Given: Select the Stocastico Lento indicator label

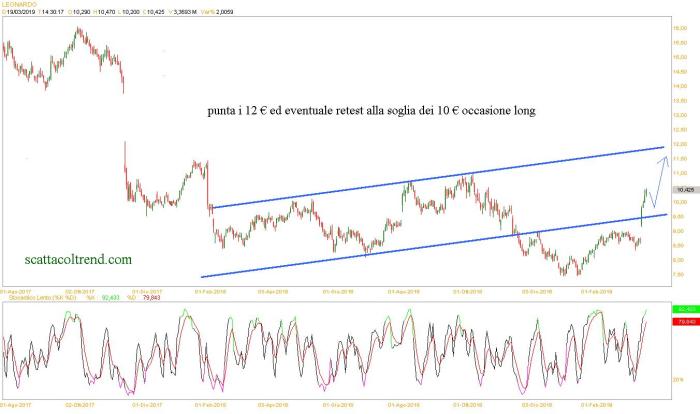Looking at the screenshot, I should tap(42, 297).
